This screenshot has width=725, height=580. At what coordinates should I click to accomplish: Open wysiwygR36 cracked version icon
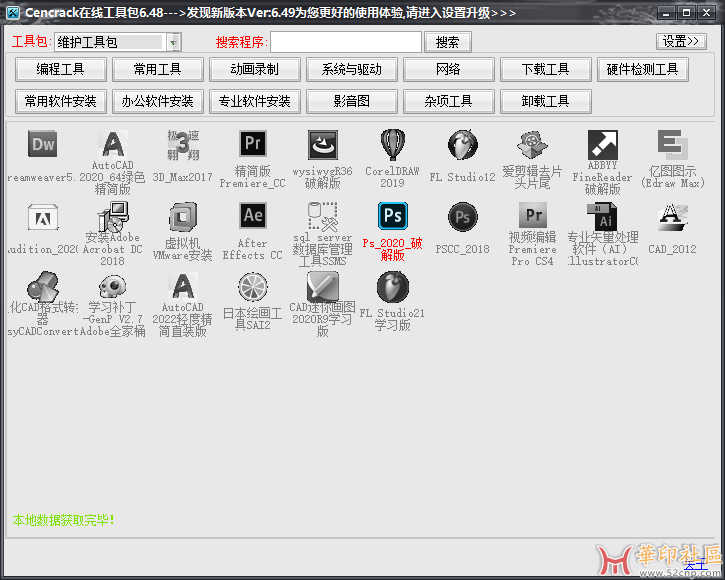coord(323,144)
